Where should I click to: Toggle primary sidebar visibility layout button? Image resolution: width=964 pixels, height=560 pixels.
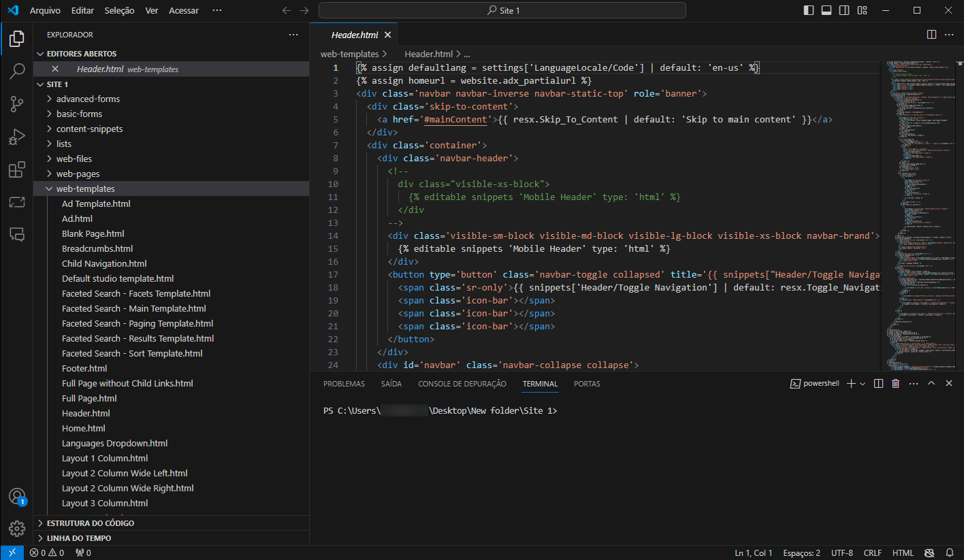[808, 10]
